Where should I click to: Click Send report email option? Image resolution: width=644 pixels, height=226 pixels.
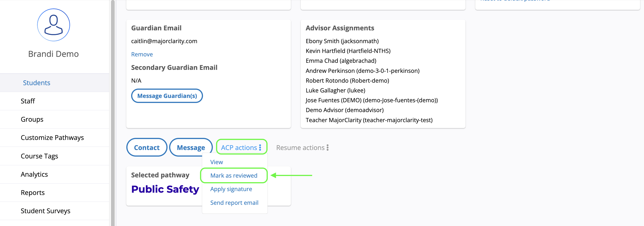tap(234, 203)
